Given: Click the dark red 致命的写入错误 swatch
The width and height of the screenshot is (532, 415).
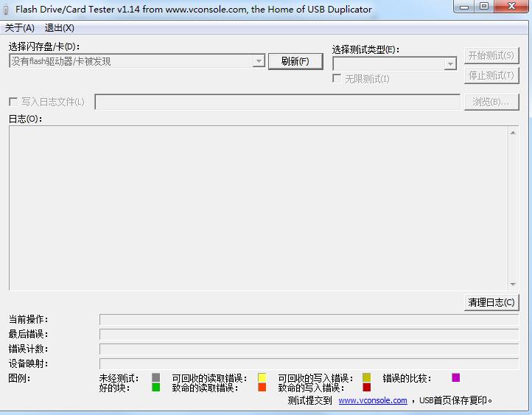Looking at the screenshot, I should 367,387.
